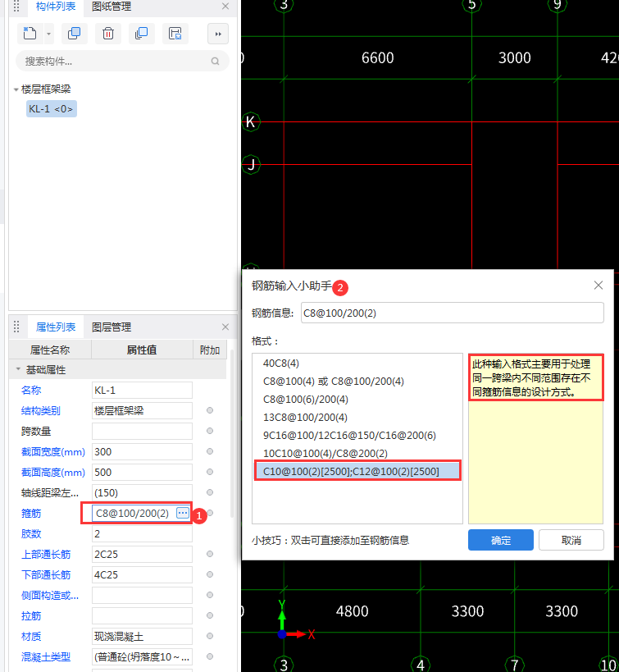
Task: Click the 上部通长筋 value 2C25
Action: [142, 554]
